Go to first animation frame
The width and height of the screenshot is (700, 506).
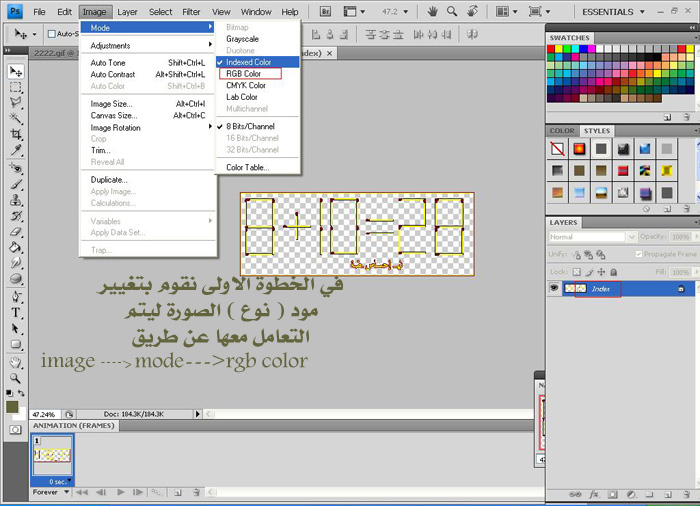click(x=81, y=492)
